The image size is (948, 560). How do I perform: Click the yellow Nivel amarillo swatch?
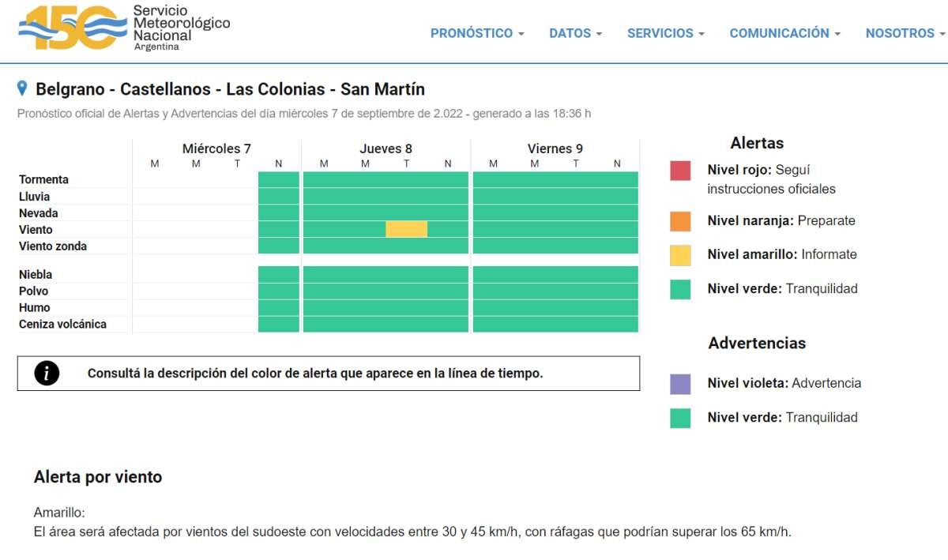pos(680,255)
